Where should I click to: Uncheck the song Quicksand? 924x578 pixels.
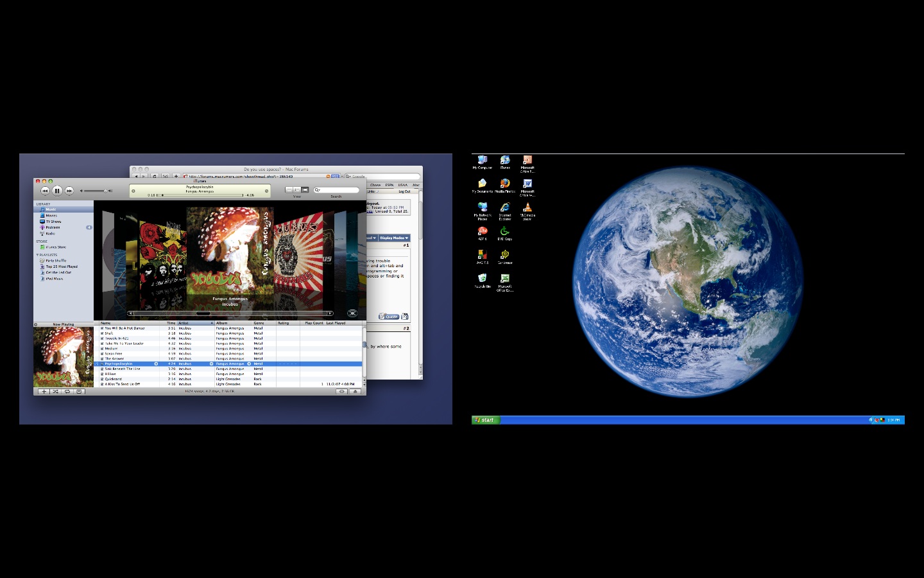(x=102, y=379)
